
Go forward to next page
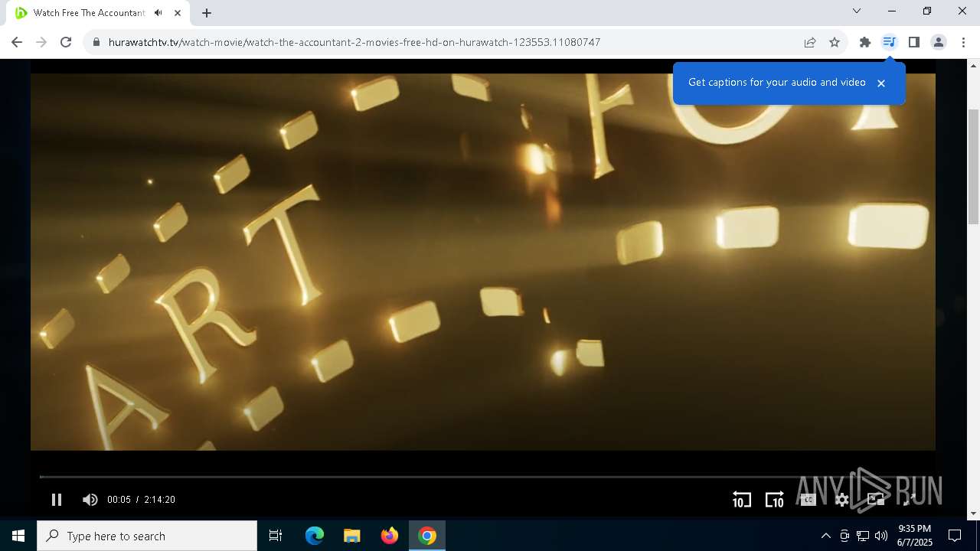[x=41, y=42]
